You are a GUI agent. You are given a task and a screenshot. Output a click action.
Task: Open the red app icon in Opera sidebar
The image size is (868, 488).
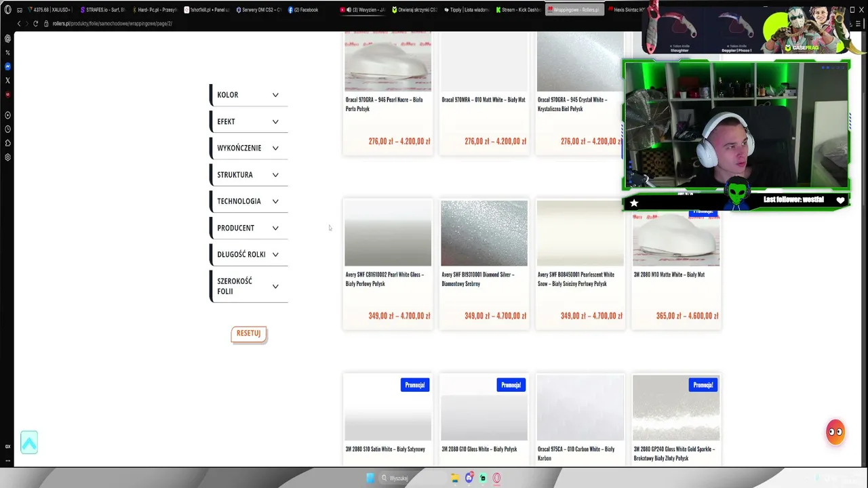(7, 94)
